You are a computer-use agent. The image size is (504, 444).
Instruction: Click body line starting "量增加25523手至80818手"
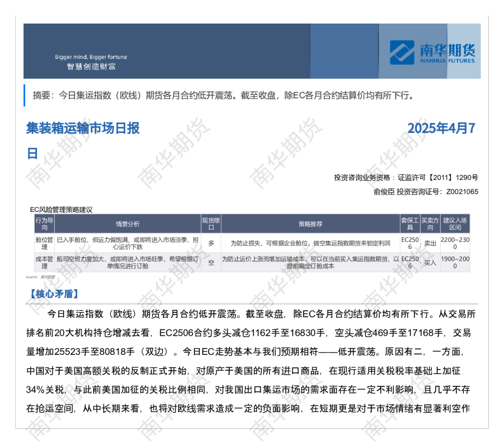245,351
